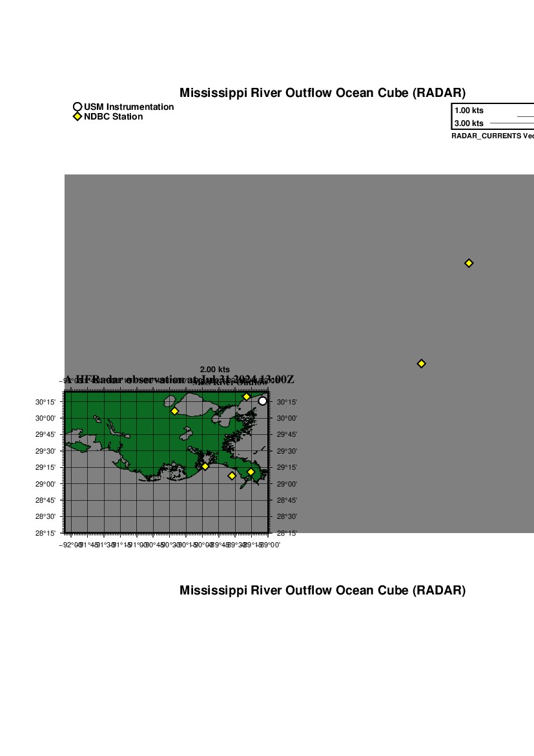The image size is (534, 756).
Task: Select the uppermost yellow diamond on large gray map
Action: pyautogui.click(x=469, y=263)
